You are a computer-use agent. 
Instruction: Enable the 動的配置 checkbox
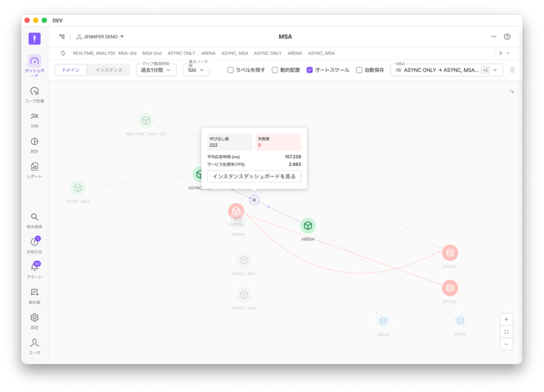pyautogui.click(x=275, y=70)
